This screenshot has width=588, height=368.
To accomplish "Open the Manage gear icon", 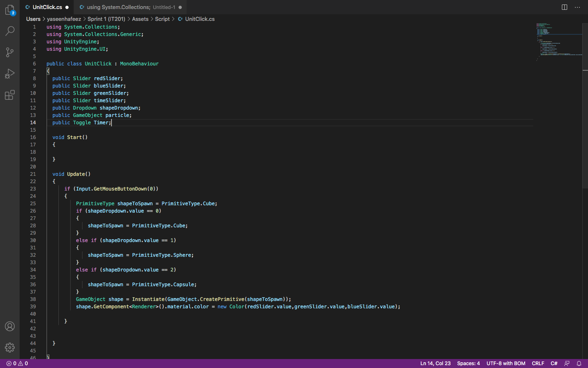I will pos(10,348).
